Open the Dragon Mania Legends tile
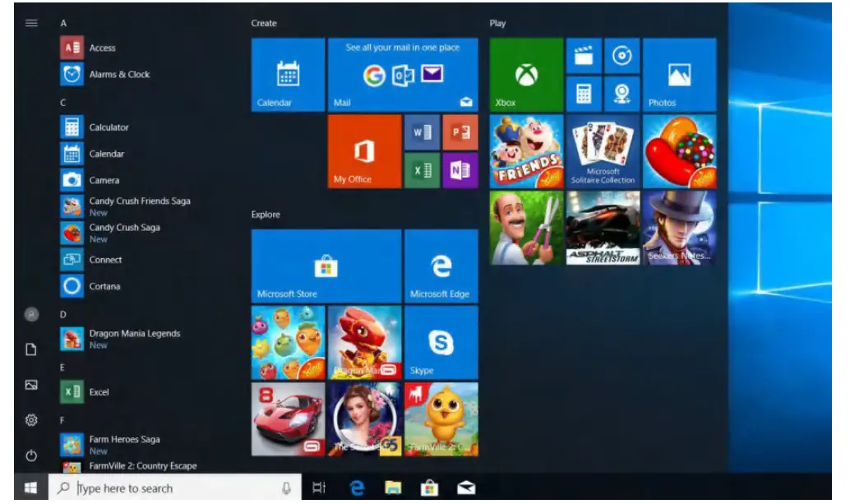This screenshot has width=850, height=504. click(364, 343)
